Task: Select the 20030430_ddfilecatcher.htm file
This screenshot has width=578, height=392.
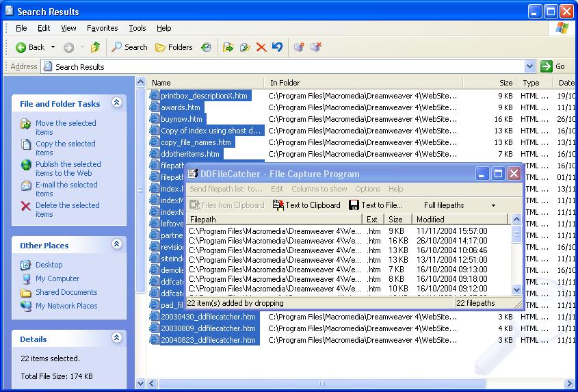Action: coord(208,317)
